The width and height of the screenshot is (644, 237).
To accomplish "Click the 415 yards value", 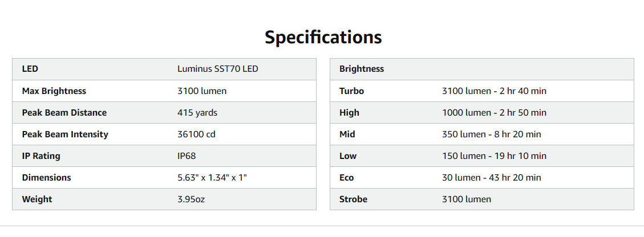I will [197, 112].
